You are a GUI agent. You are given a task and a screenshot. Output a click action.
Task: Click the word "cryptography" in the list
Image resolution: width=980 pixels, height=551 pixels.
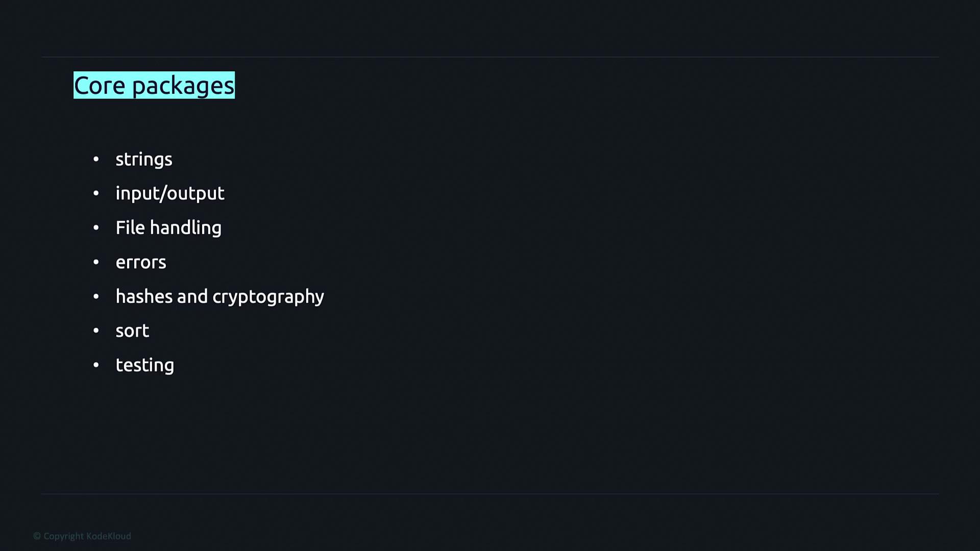point(268,297)
